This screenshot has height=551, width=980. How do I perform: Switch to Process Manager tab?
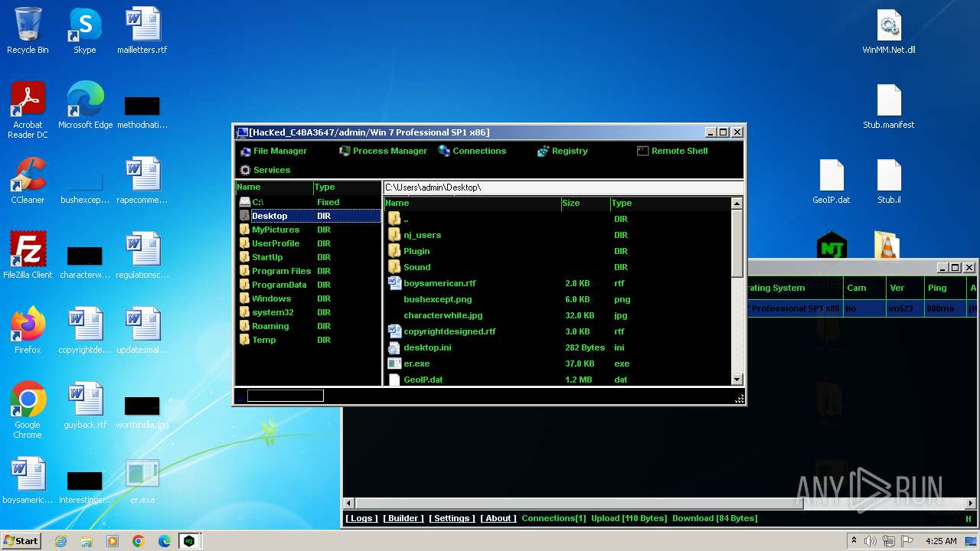(383, 151)
